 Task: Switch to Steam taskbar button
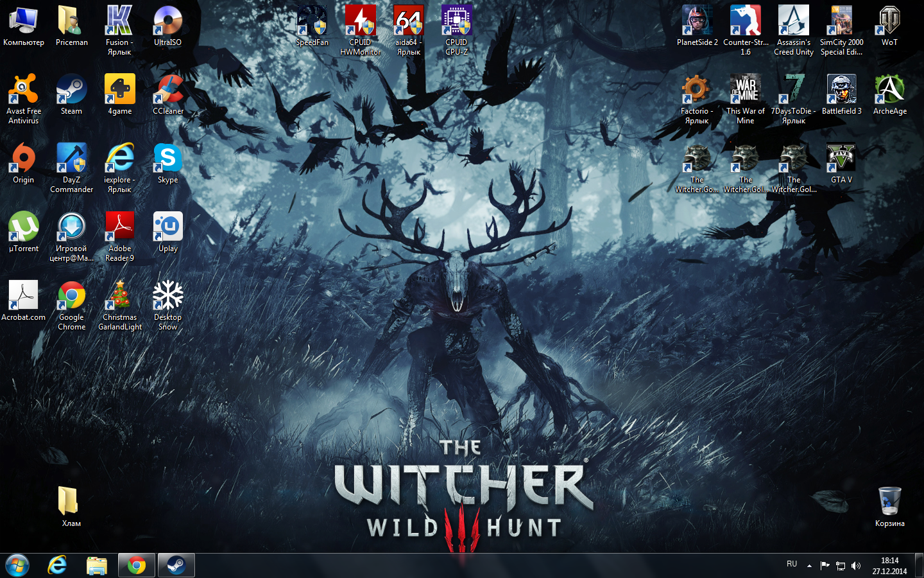click(x=176, y=565)
